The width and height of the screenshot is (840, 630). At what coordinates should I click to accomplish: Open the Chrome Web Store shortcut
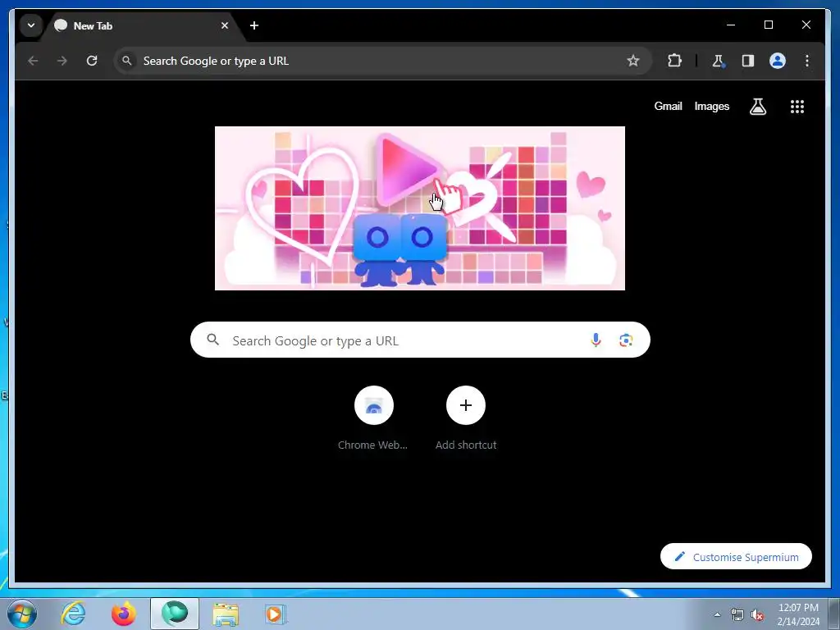coord(373,418)
